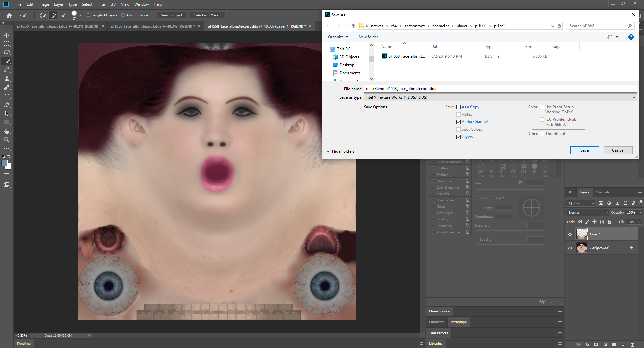This screenshot has width=644, height=348.
Task: Uncheck Alpha Channels save option
Action: [458, 122]
